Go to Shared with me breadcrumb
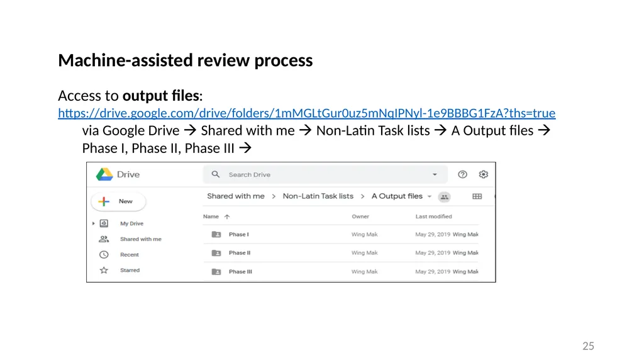Viewport: 644px width, 362px height. (x=236, y=196)
